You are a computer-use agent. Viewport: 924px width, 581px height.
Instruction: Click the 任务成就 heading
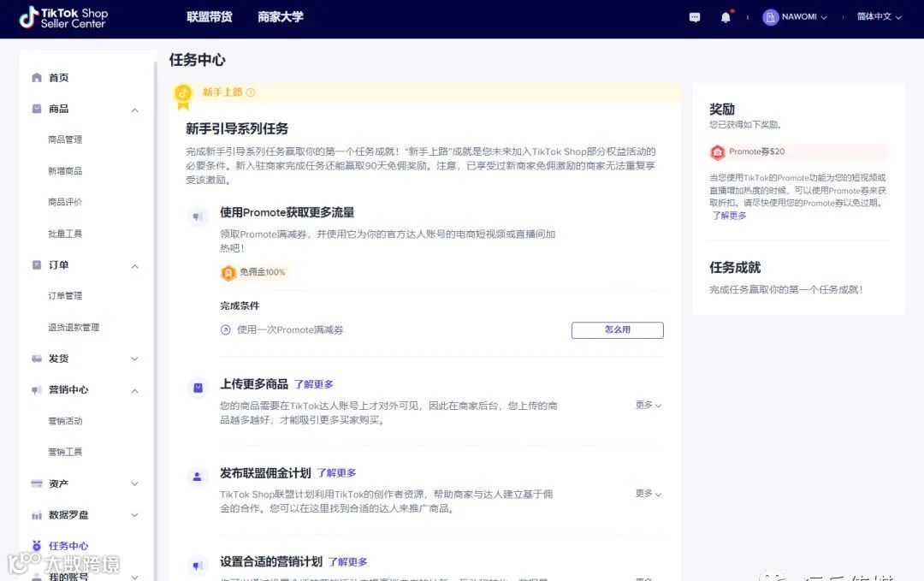735,268
